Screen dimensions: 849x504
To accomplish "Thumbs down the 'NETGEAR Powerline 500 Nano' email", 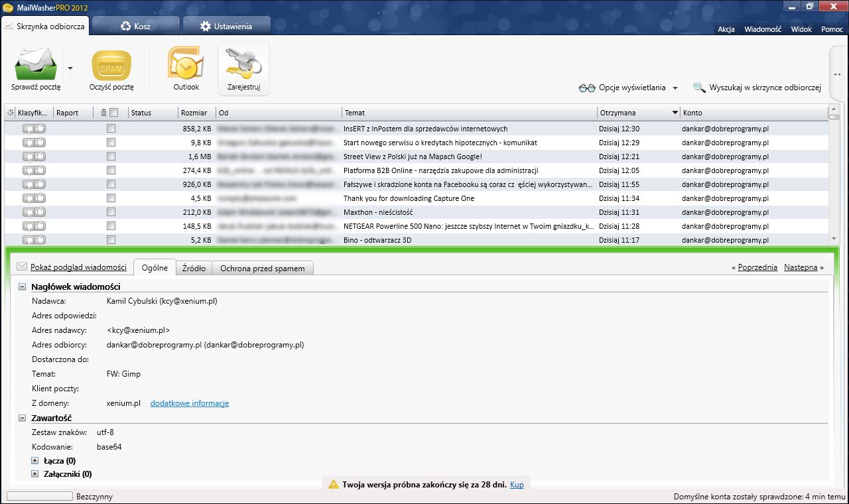I will (x=29, y=226).
